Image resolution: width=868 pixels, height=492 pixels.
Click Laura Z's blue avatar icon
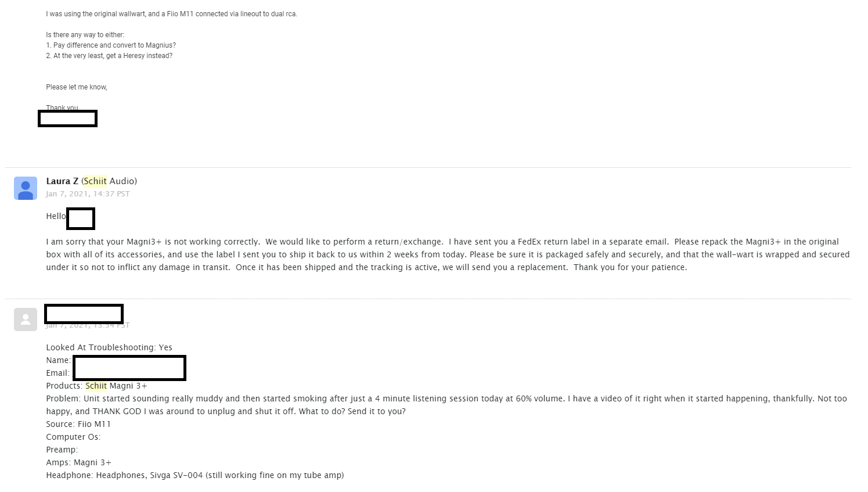coord(26,188)
